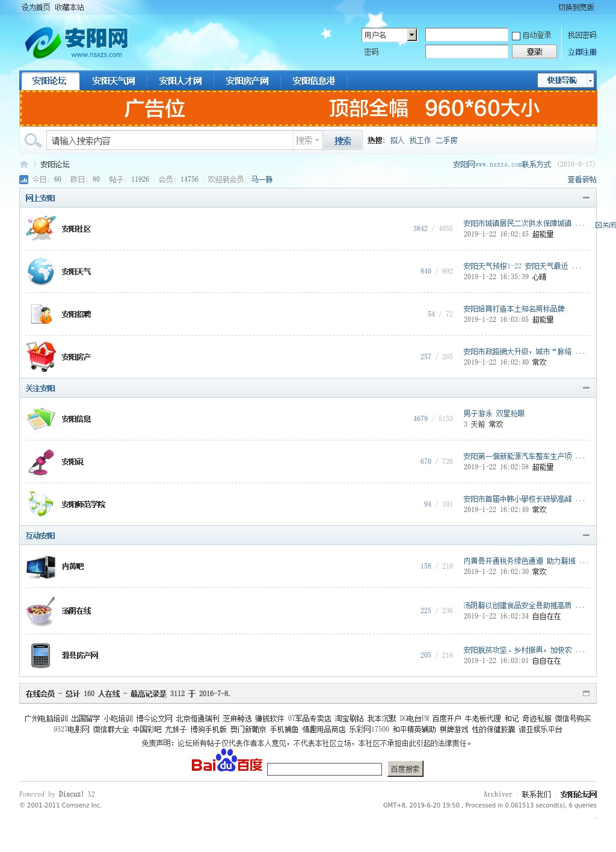Open the 汤阴在线 forum title
The image size is (616, 852).
pyautogui.click(x=76, y=611)
